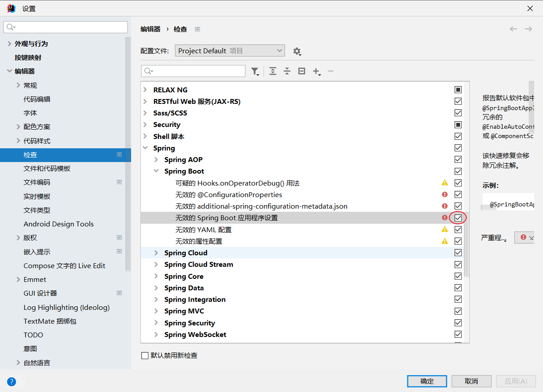Click the help question mark icon
543x392 pixels.
12,381
